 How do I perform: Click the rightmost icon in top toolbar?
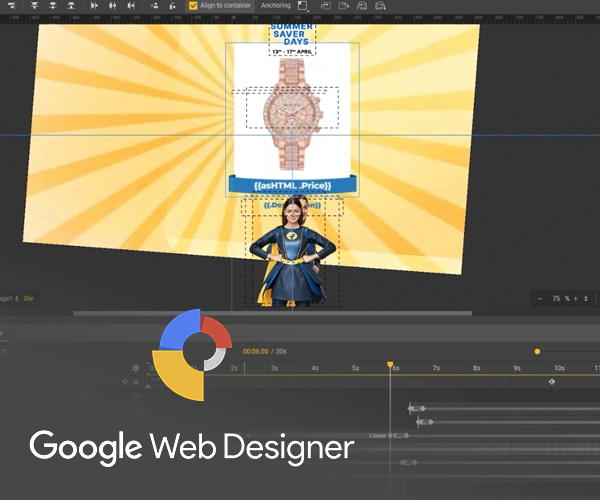click(x=381, y=6)
